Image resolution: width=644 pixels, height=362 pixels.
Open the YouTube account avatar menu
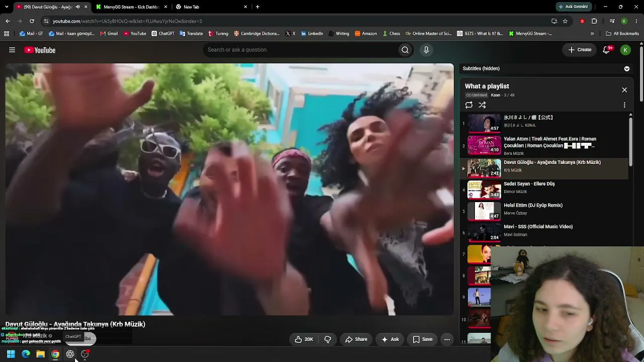point(625,50)
